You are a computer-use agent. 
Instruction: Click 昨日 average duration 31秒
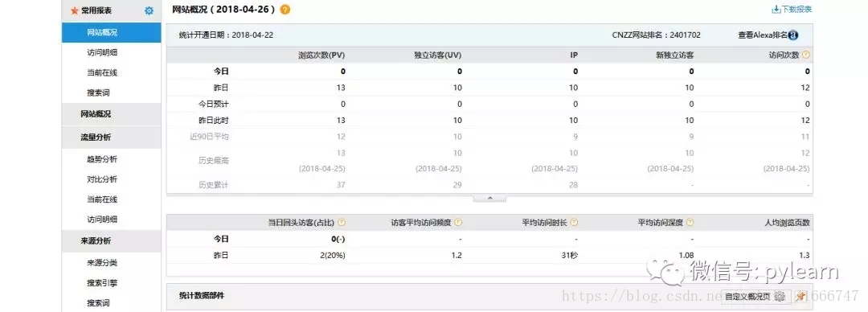[570, 256]
